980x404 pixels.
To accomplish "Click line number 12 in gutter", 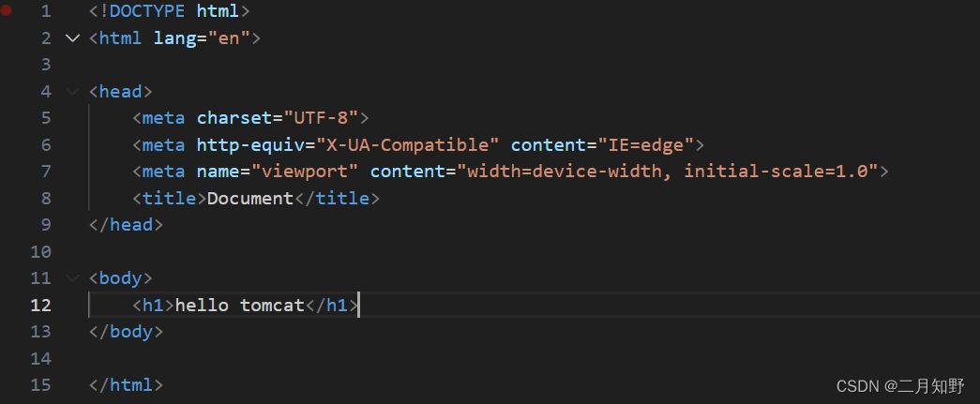I will [41, 305].
